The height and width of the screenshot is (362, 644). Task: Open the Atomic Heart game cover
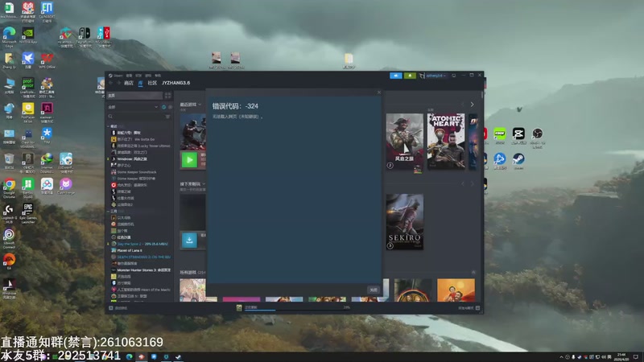point(446,142)
